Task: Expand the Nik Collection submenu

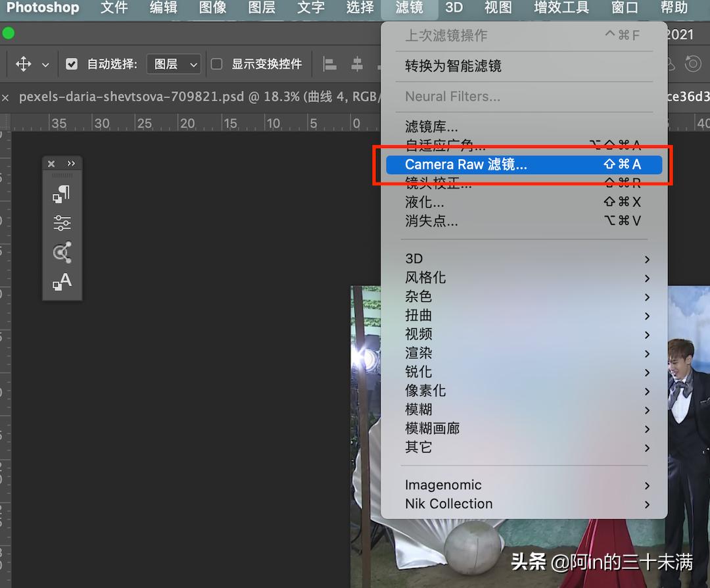Action: pos(448,504)
